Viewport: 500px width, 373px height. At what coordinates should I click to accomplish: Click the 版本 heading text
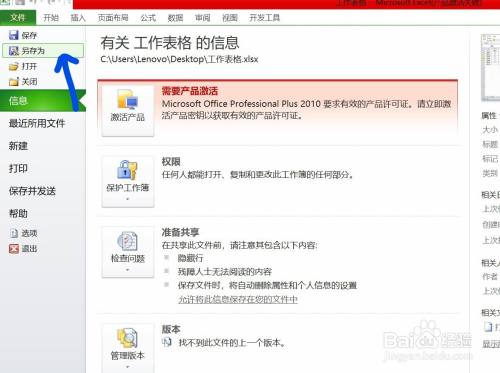click(171, 329)
